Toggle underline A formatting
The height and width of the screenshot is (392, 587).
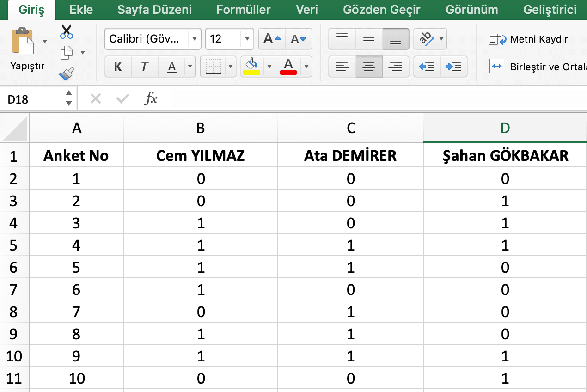[172, 67]
